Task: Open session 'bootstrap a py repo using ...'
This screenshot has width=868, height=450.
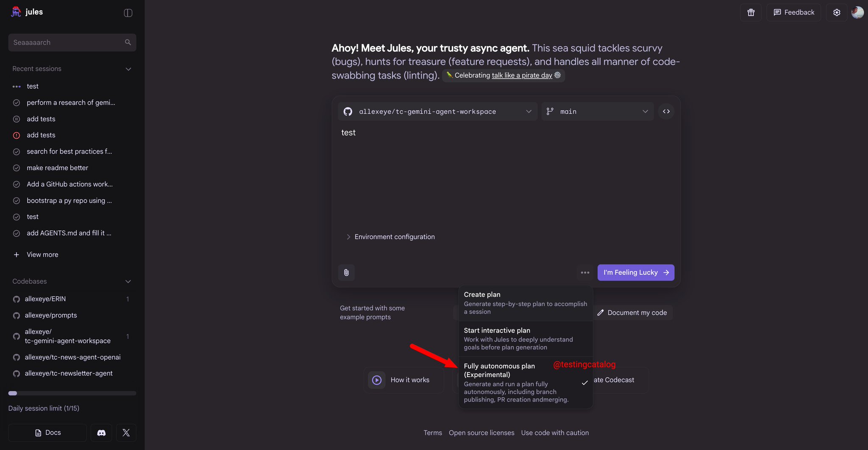Action: coord(69,201)
